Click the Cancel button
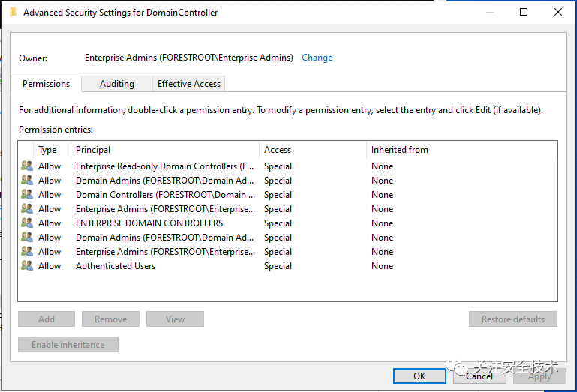The height and width of the screenshot is (392, 577). coord(479,376)
